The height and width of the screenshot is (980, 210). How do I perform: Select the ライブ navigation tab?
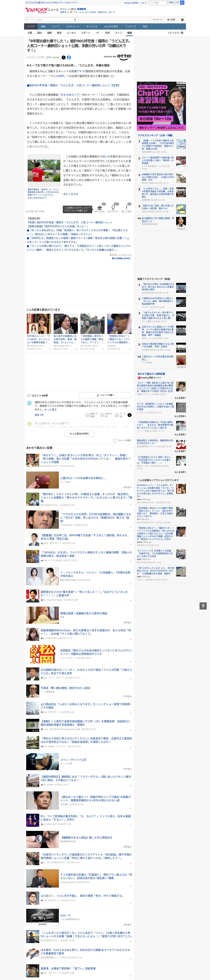point(56,27)
